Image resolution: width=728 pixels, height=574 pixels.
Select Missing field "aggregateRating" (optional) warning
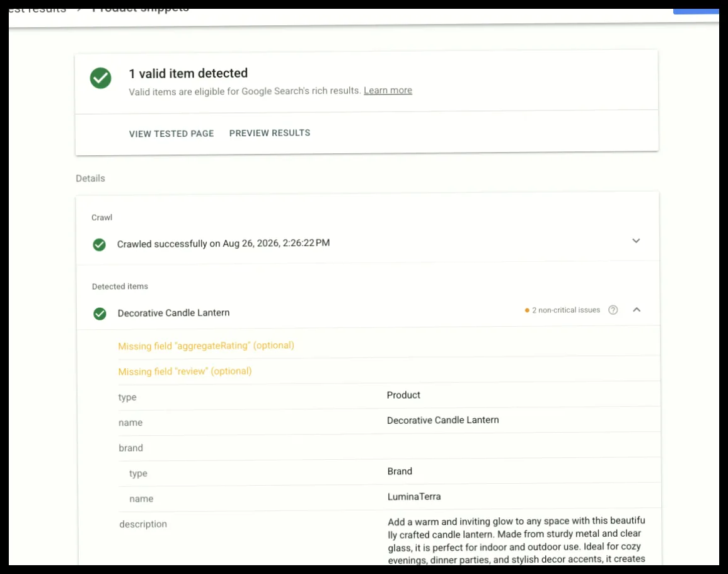(206, 346)
